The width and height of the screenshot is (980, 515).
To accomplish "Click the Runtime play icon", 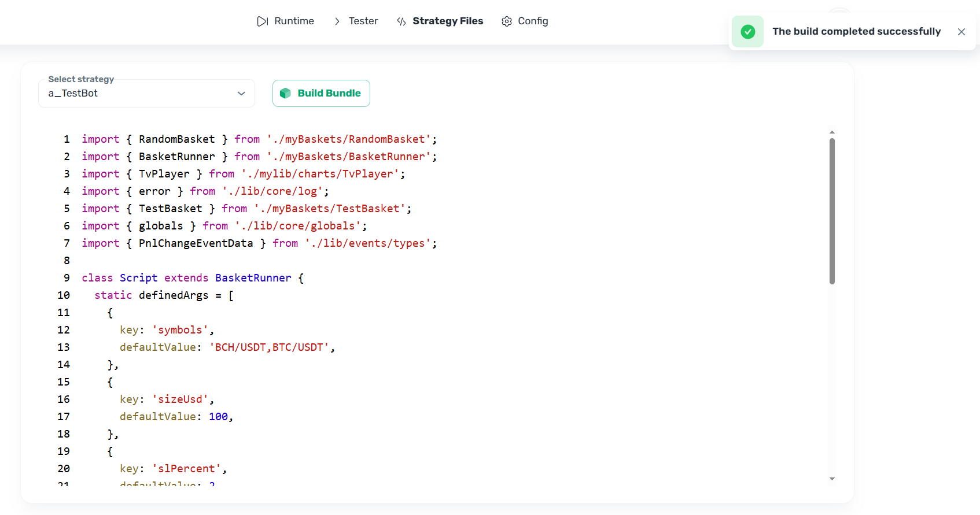I will tap(262, 21).
